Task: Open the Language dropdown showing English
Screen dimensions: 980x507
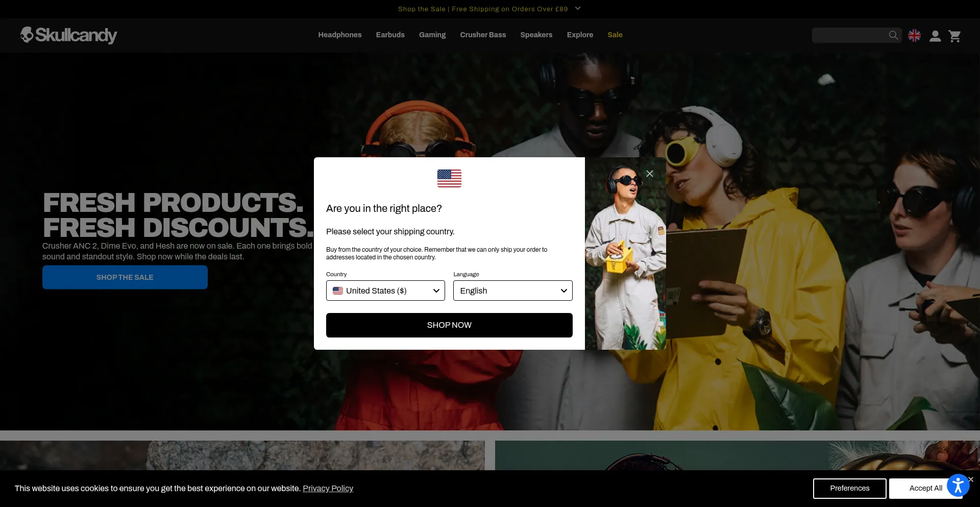Action: pyautogui.click(x=513, y=291)
